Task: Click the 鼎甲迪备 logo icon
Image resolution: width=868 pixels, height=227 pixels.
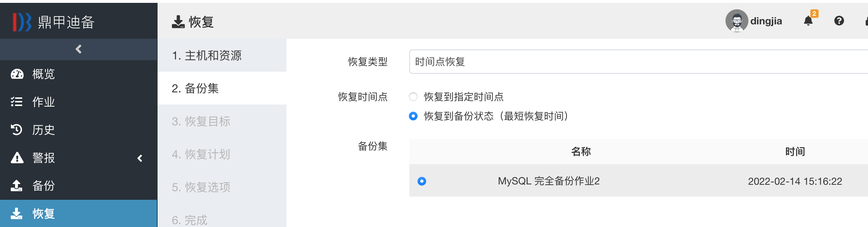Action: coord(21,22)
